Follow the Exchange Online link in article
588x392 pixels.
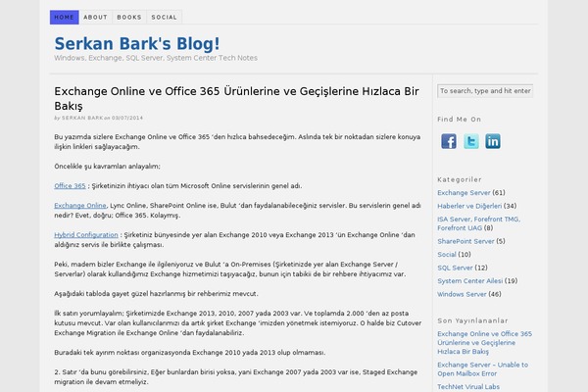tap(80, 206)
